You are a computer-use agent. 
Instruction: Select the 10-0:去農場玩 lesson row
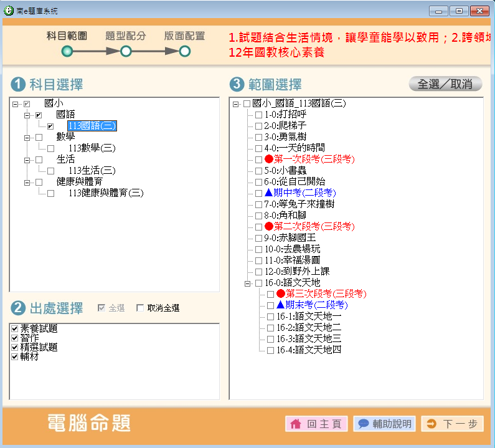[292, 249]
